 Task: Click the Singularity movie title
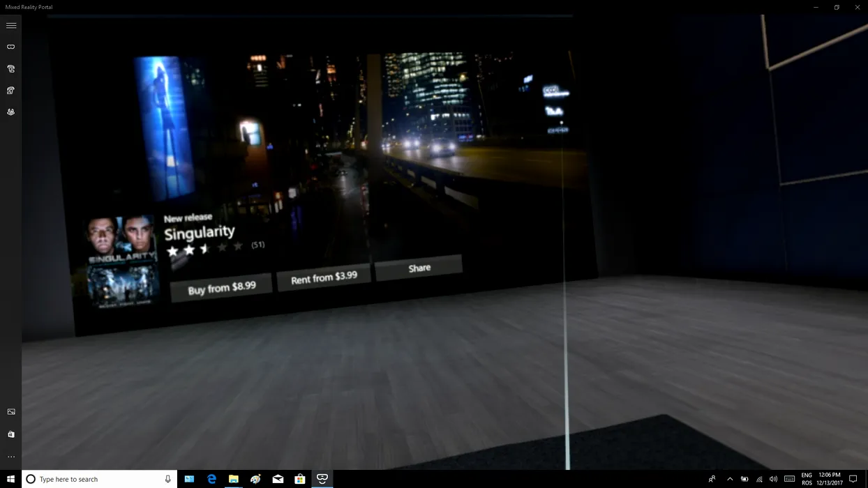pyautogui.click(x=200, y=232)
